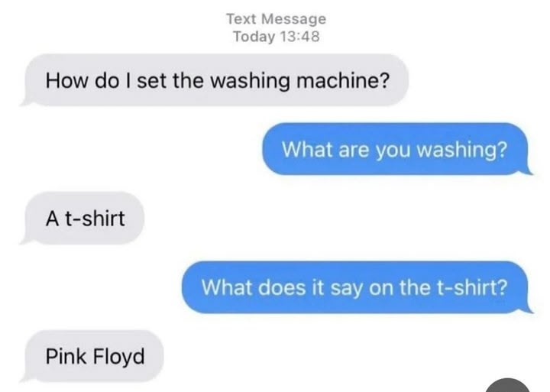
Task: Select the gray 'A t-shirt' message bubble
Action: [82, 218]
